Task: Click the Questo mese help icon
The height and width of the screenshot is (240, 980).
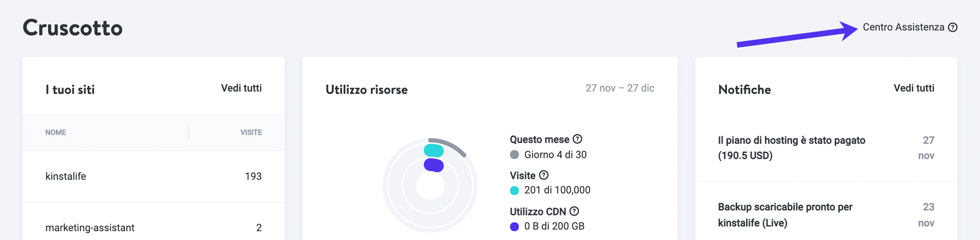Action: point(578,139)
